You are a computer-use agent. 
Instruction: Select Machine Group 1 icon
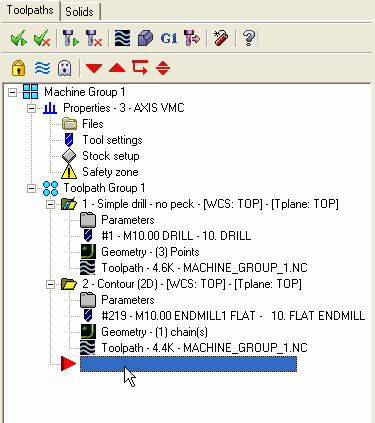coord(31,92)
